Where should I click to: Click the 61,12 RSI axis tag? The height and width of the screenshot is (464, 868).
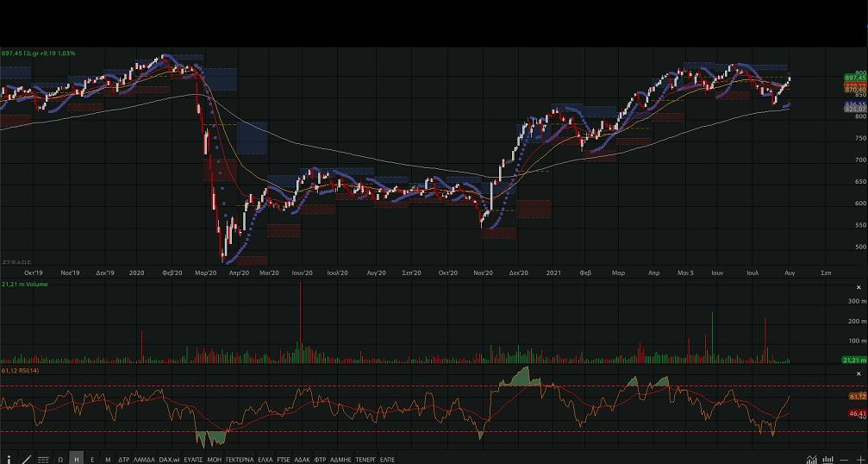(858, 397)
